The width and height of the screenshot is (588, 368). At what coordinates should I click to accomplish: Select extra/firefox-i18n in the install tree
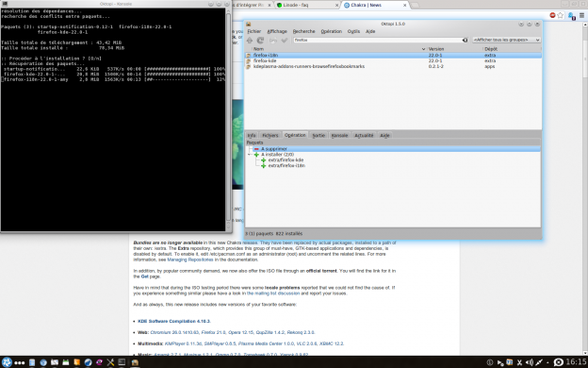(286, 166)
